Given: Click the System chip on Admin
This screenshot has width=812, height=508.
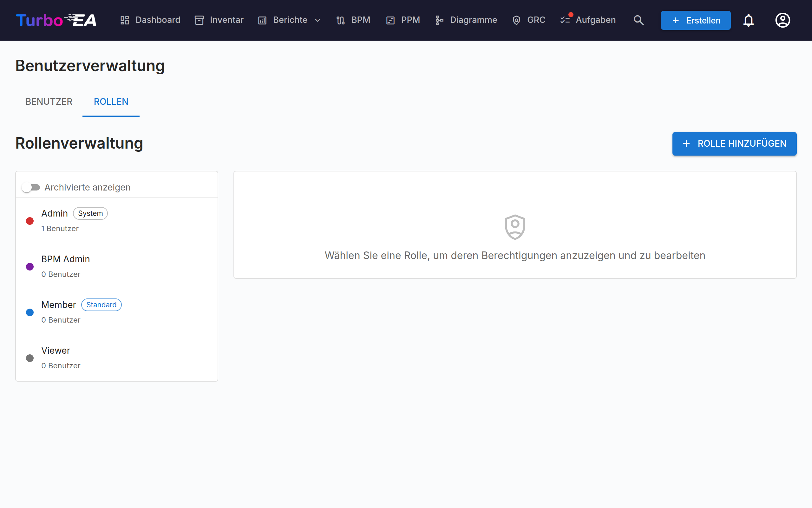Looking at the screenshot, I should 90,213.
